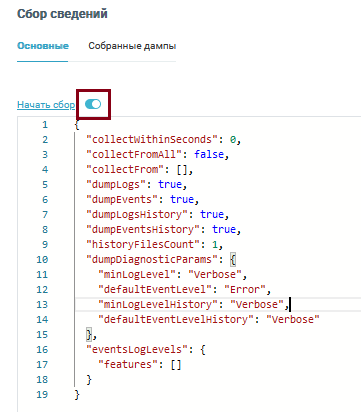Click the false value of collectFromAll
361x412 pixels.
pyautogui.click(x=209, y=154)
